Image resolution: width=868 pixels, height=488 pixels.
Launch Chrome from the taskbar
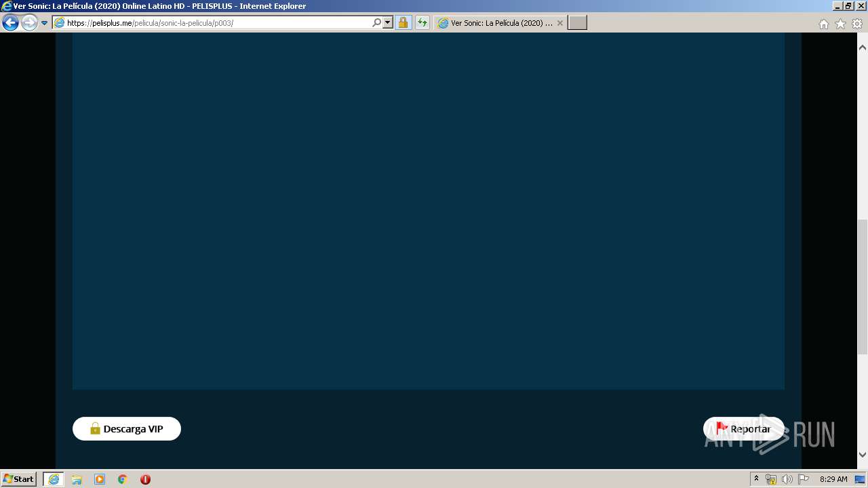tap(123, 479)
